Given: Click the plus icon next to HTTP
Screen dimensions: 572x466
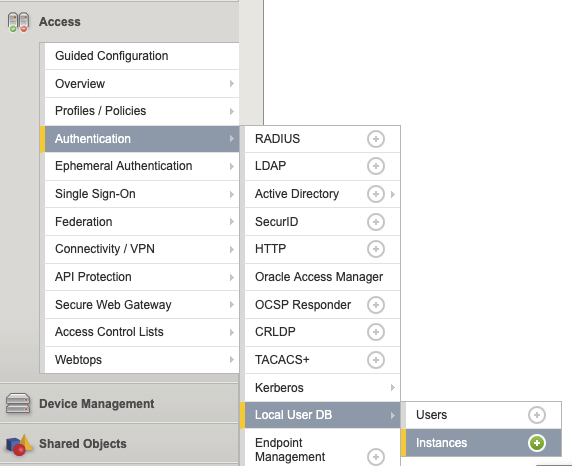Looking at the screenshot, I should [x=376, y=249].
